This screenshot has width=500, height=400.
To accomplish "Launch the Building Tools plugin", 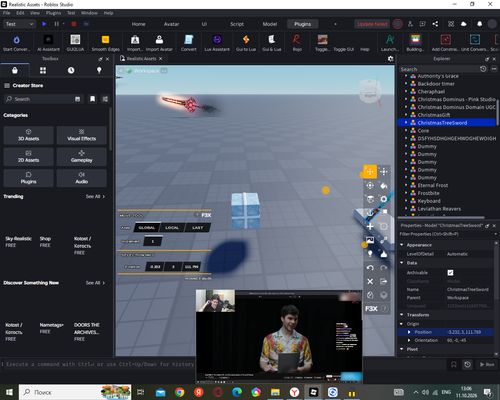I will [415, 43].
